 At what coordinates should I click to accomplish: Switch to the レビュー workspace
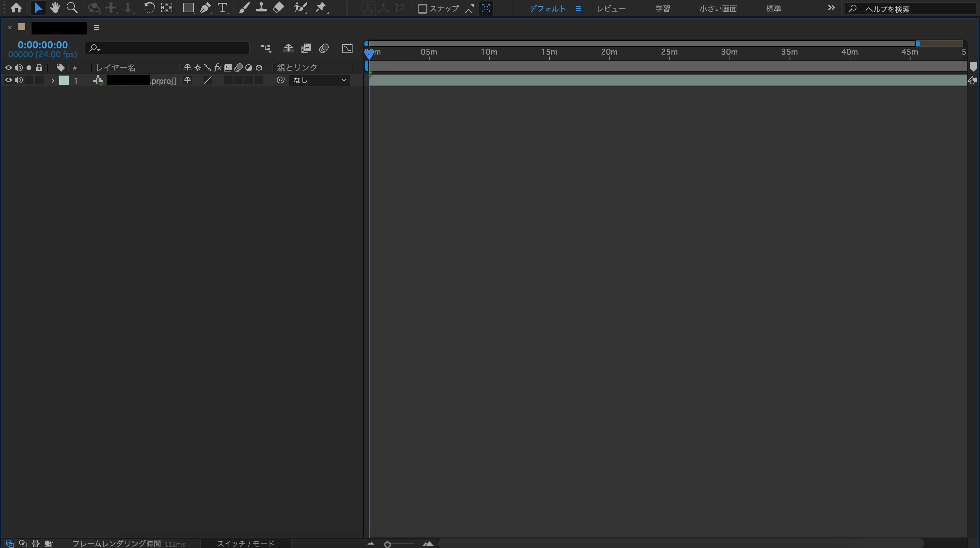611,9
